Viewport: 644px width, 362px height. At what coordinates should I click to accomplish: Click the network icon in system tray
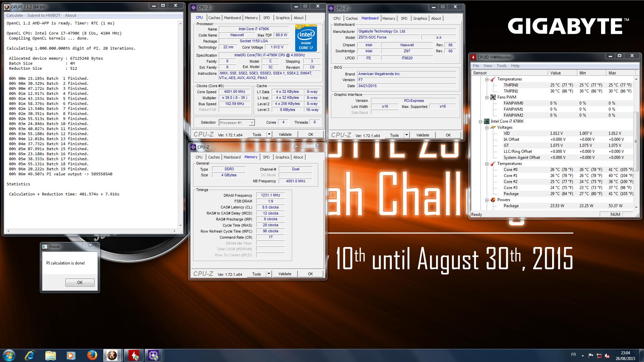point(599,356)
